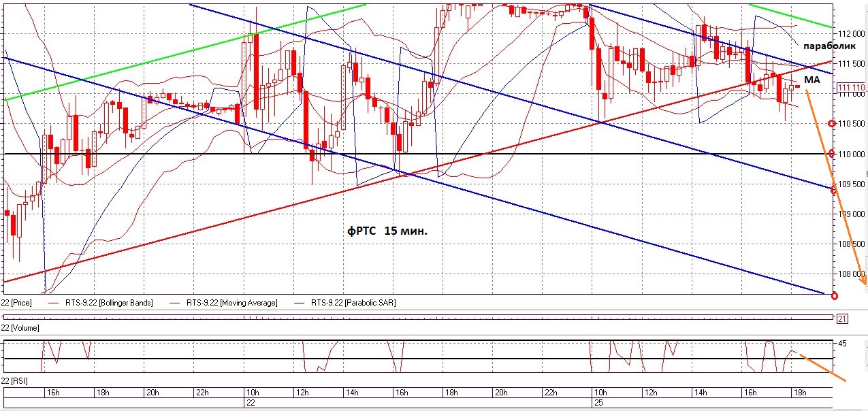Click the 108 500 price axis label
Screen dimensions: 868x411
[852, 244]
